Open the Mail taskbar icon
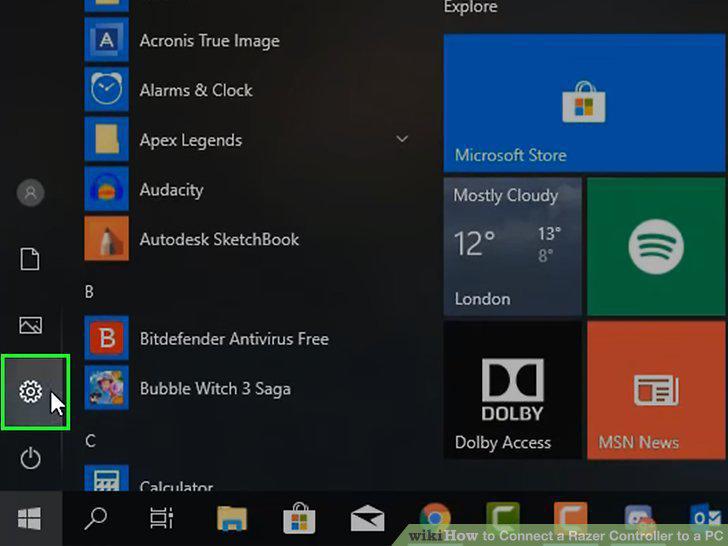 (x=367, y=518)
